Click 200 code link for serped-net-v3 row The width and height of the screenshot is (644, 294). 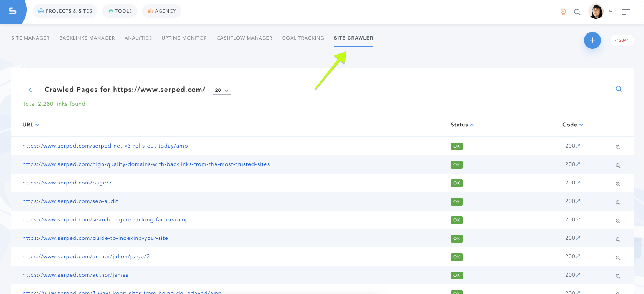point(572,146)
